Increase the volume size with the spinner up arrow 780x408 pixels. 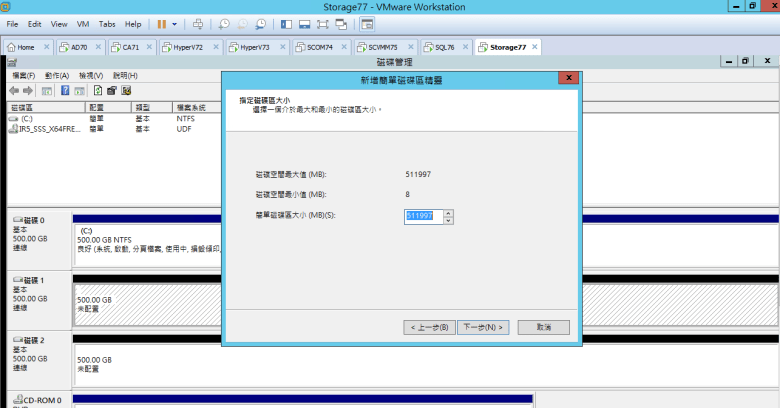pos(448,212)
